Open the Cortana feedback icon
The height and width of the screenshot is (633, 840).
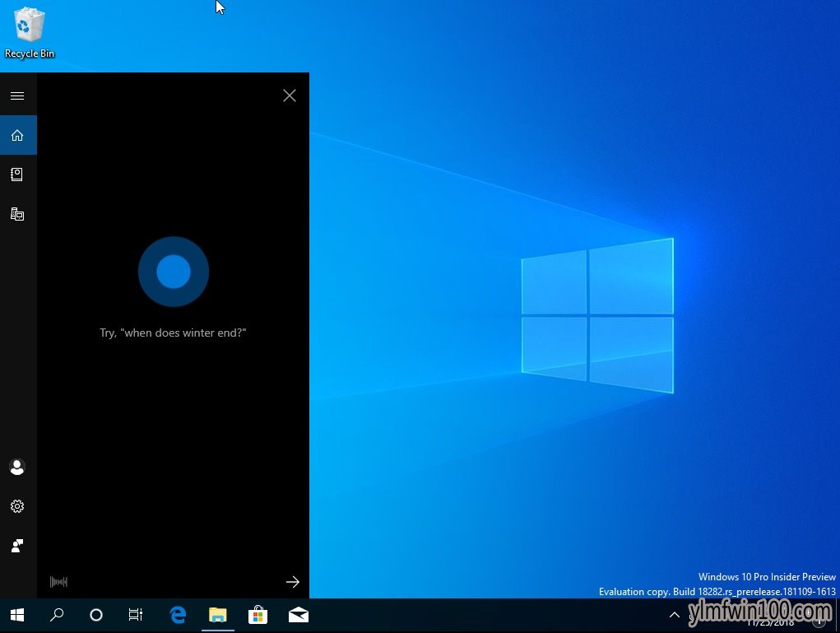click(17, 546)
